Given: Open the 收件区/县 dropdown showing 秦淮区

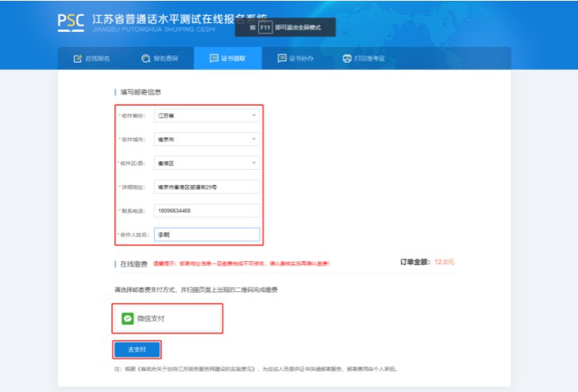Looking at the screenshot, I should pos(206,163).
